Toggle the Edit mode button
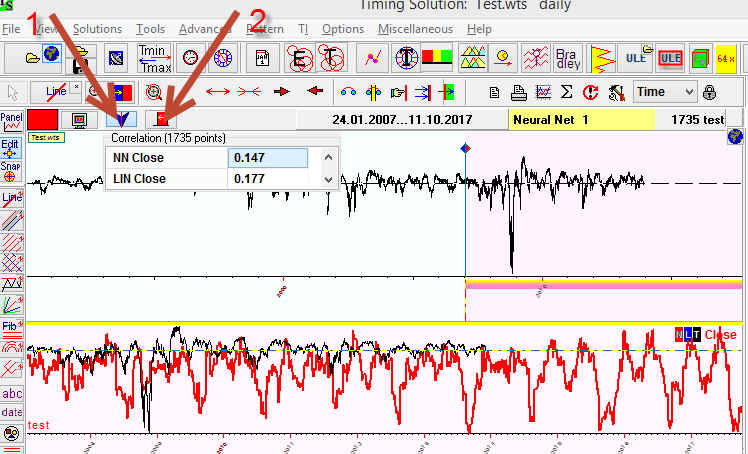748x454 pixels. [12, 147]
